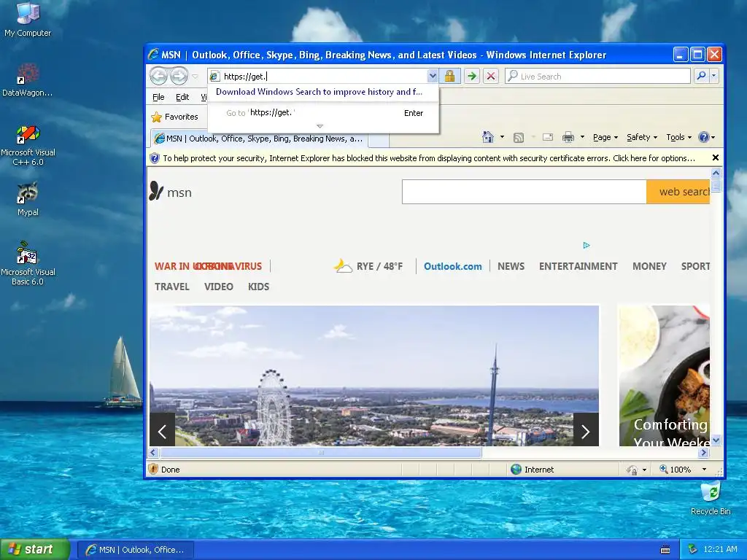Expand the address bar history dropdown
Image resolution: width=747 pixels, height=560 pixels.
[x=432, y=76]
